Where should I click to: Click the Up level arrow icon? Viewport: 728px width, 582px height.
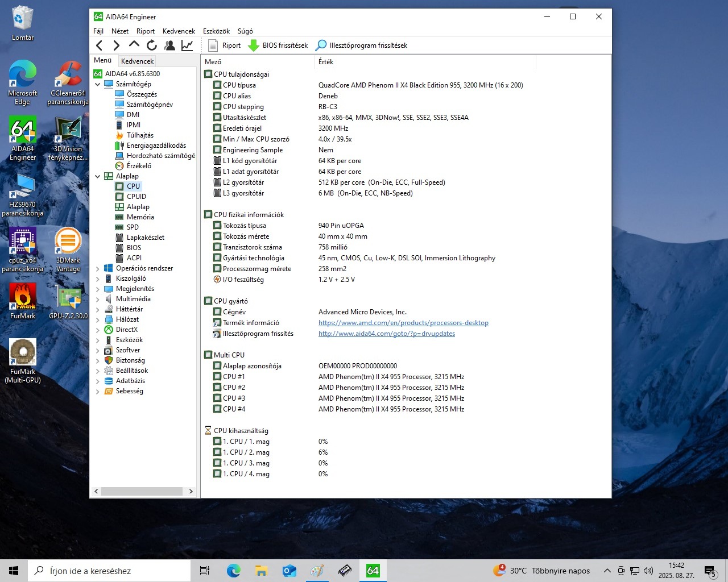coord(134,44)
